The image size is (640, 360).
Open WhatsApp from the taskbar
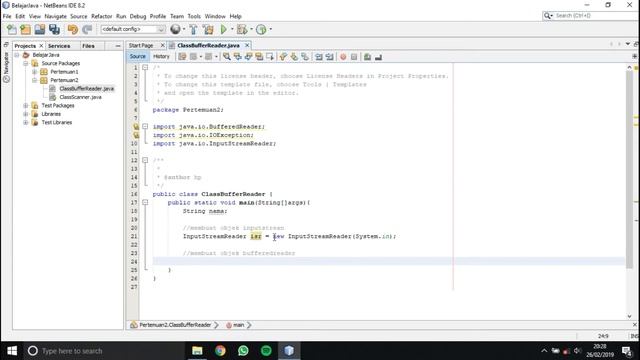243,351
